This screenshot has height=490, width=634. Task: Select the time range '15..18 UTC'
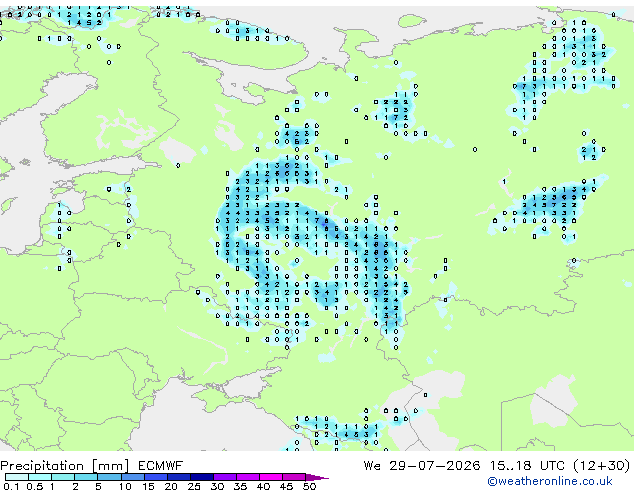[x=527, y=466]
